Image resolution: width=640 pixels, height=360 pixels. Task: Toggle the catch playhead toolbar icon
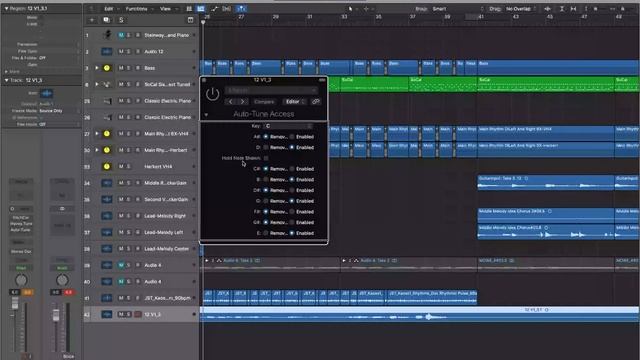[241, 9]
